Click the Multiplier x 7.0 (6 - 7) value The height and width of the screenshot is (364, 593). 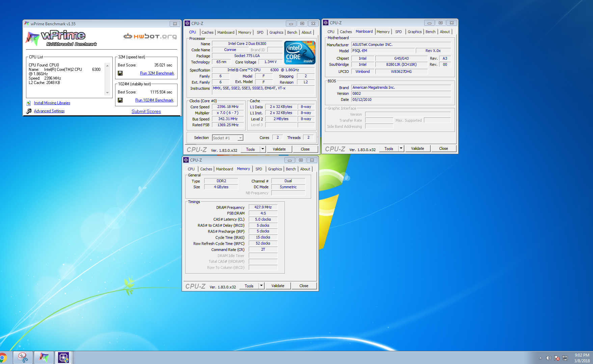(228, 113)
